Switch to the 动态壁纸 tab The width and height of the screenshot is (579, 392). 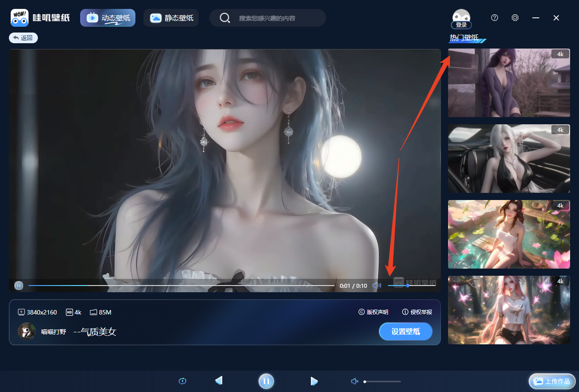pyautogui.click(x=108, y=18)
